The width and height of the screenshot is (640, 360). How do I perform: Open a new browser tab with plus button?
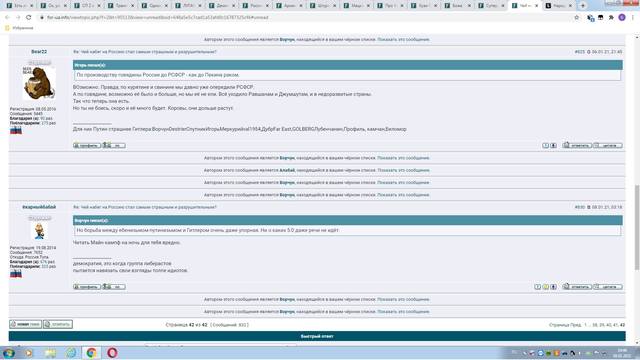pyautogui.click(x=583, y=6)
